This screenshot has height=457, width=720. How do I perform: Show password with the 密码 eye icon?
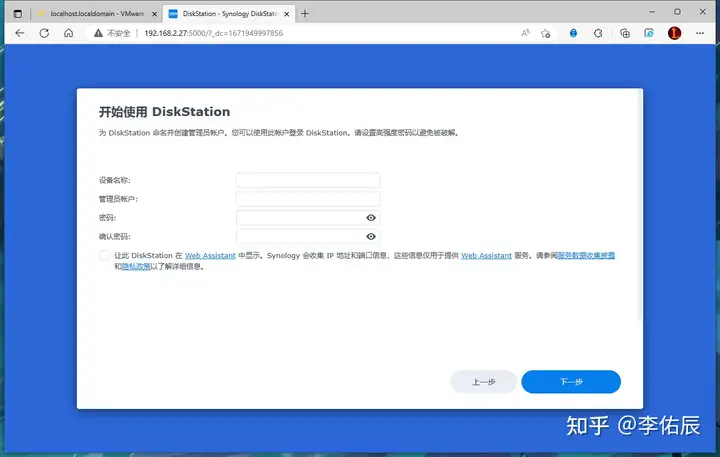(x=371, y=218)
